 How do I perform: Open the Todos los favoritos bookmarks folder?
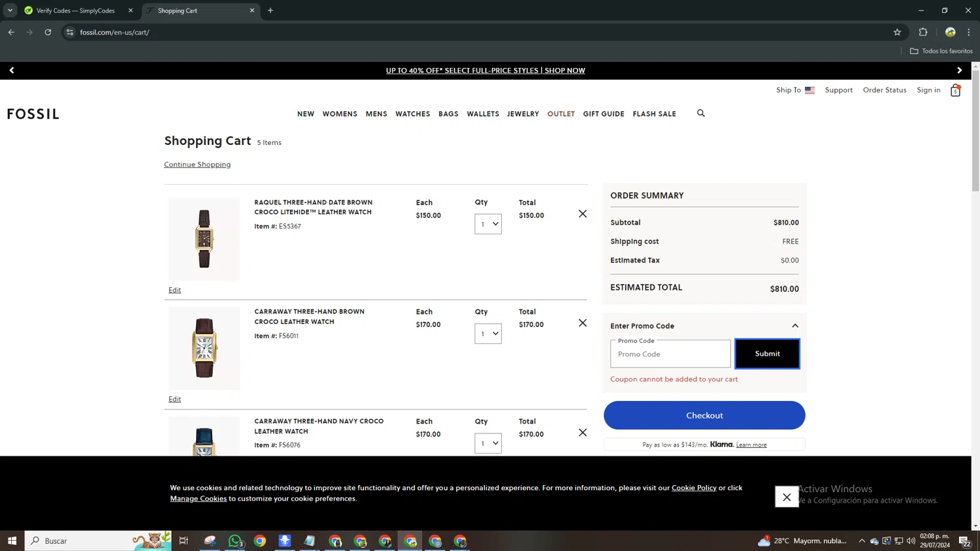(x=941, y=51)
